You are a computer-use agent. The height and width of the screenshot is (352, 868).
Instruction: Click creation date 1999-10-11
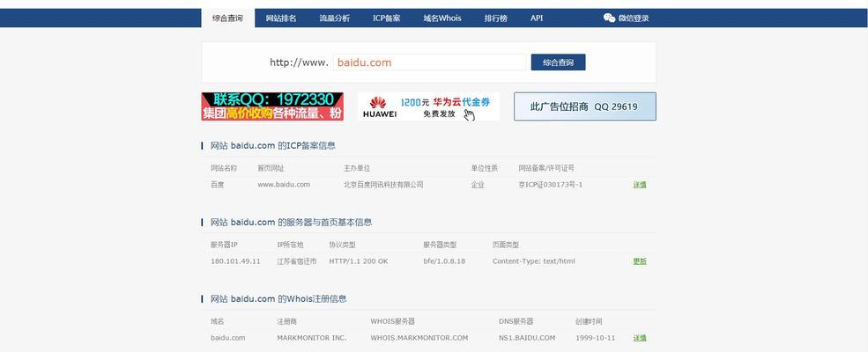(595, 338)
